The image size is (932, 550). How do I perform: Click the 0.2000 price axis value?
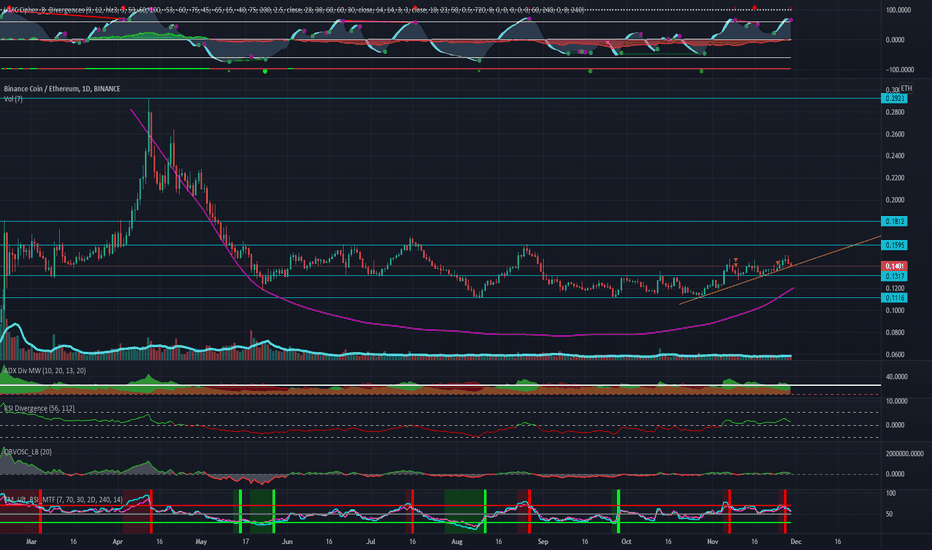895,200
